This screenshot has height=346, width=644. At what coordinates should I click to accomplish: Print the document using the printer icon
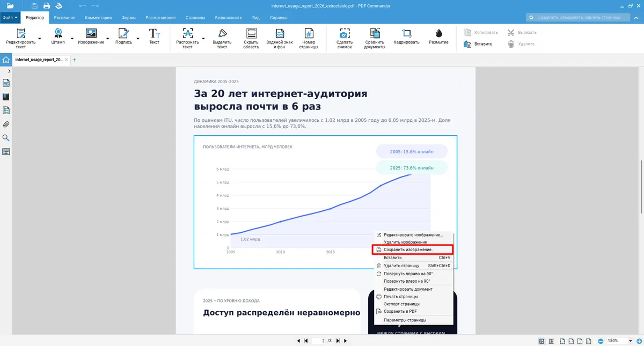pyautogui.click(x=47, y=6)
